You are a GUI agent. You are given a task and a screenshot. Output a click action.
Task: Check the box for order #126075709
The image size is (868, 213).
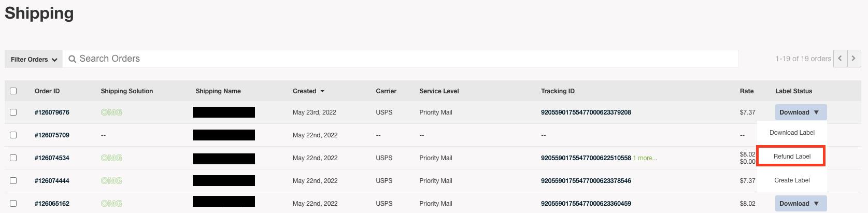13,135
